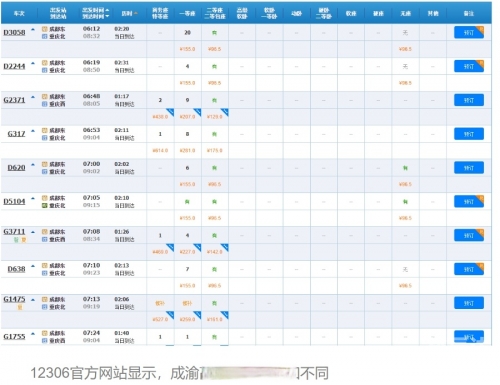The height and width of the screenshot is (385, 500).
Task: Click D2244 origin station icon
Action: 44,63
